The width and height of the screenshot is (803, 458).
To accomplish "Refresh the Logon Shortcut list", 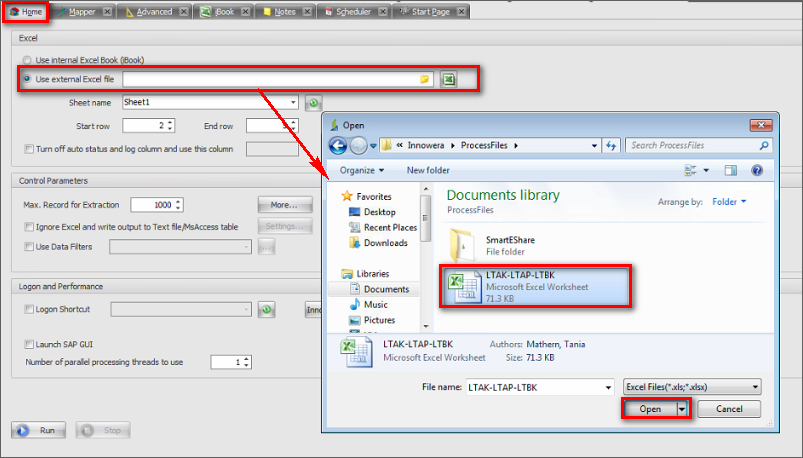I will 266,310.
